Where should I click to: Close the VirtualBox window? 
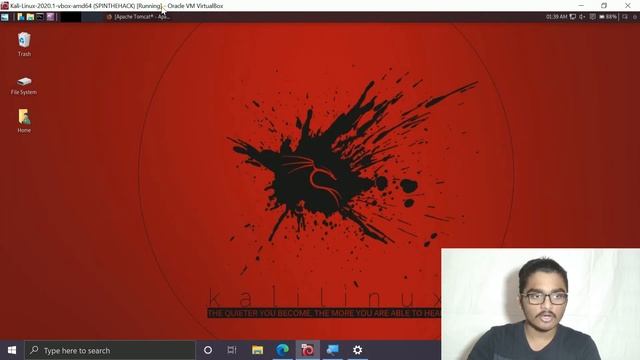(628, 6)
